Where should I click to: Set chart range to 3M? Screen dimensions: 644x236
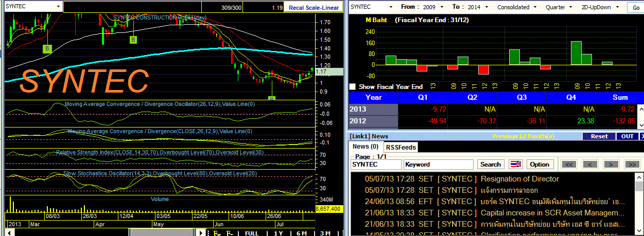click(x=325, y=233)
